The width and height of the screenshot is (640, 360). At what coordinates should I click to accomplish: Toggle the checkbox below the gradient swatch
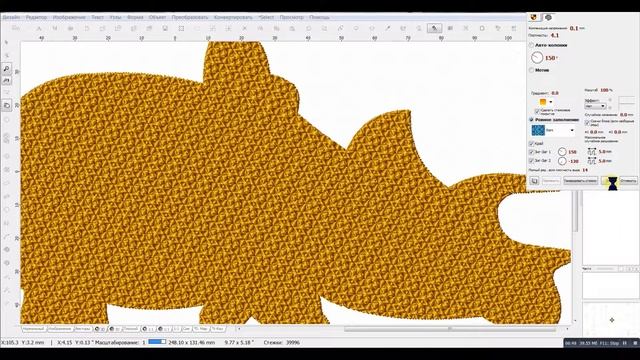(x=537, y=111)
